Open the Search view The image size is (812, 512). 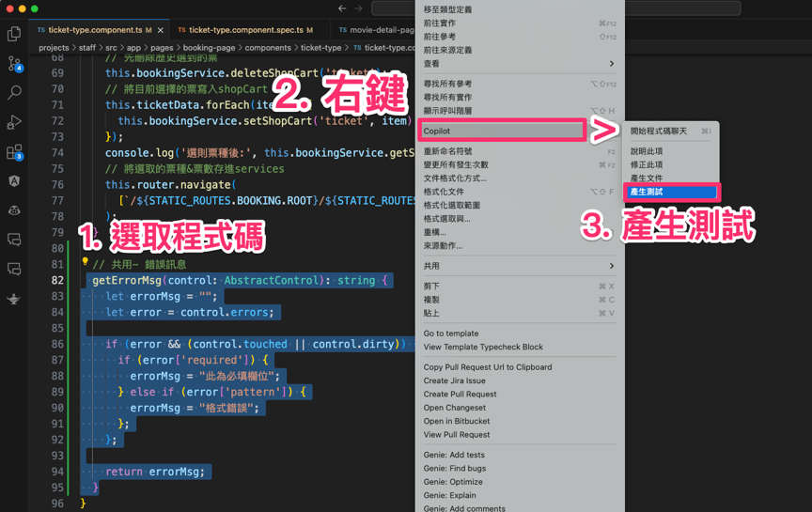pos(14,93)
